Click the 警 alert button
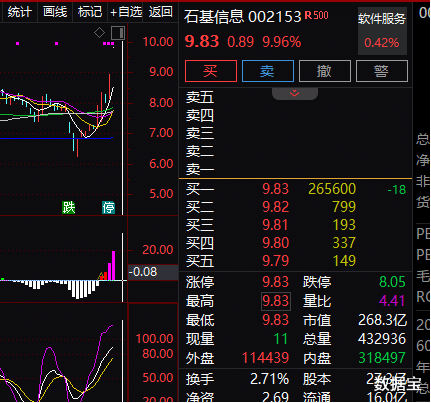This screenshot has height=403, width=431. (x=382, y=71)
